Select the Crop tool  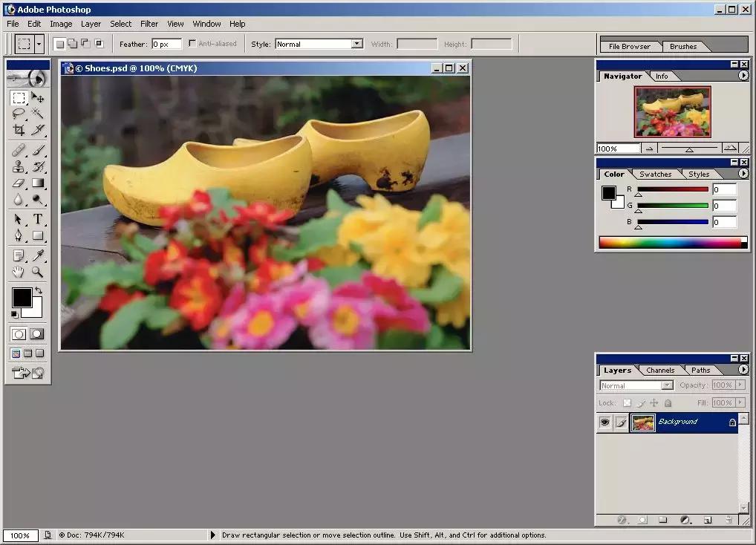[19, 130]
